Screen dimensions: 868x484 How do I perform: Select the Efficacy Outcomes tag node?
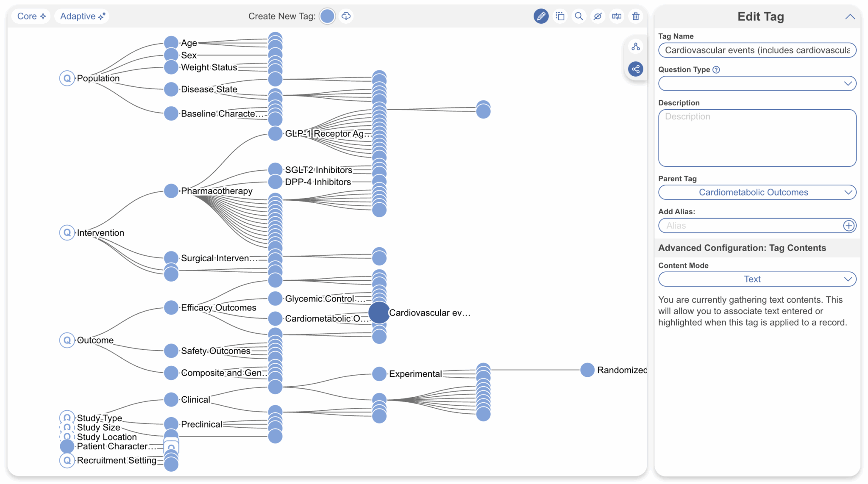171,308
